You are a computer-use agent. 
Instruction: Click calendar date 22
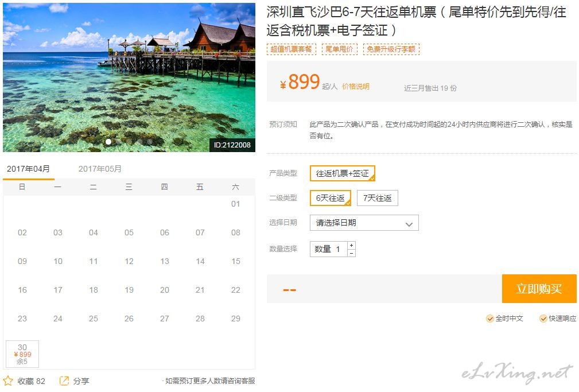(236, 290)
